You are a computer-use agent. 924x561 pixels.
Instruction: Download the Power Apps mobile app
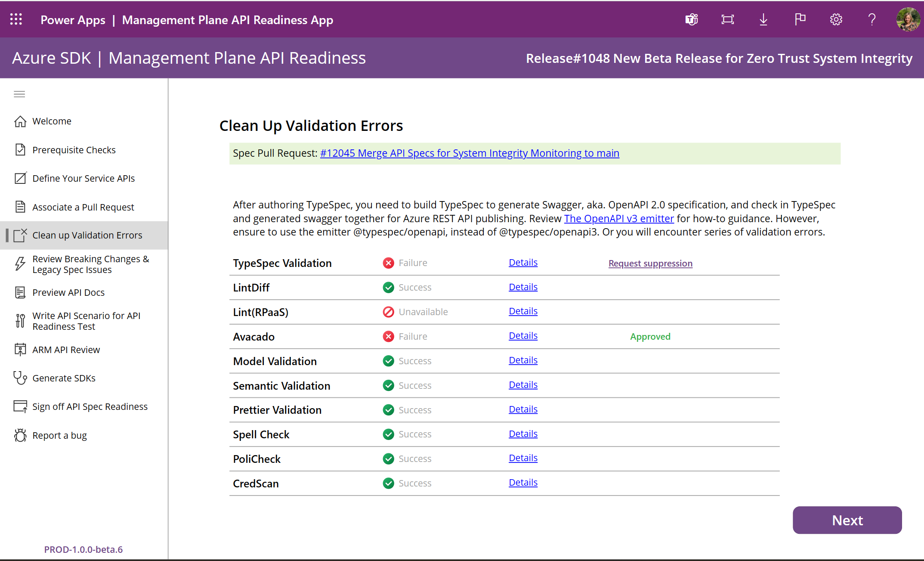763,19
